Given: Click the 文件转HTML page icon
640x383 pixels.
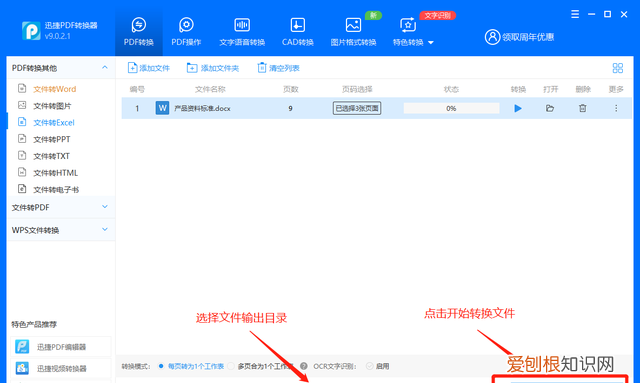Looking at the screenshot, I should click(22, 172).
